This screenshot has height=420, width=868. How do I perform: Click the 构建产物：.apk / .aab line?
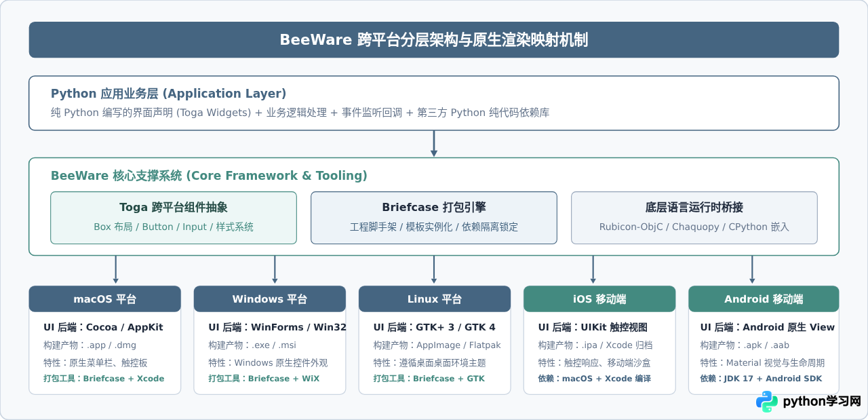(743, 345)
